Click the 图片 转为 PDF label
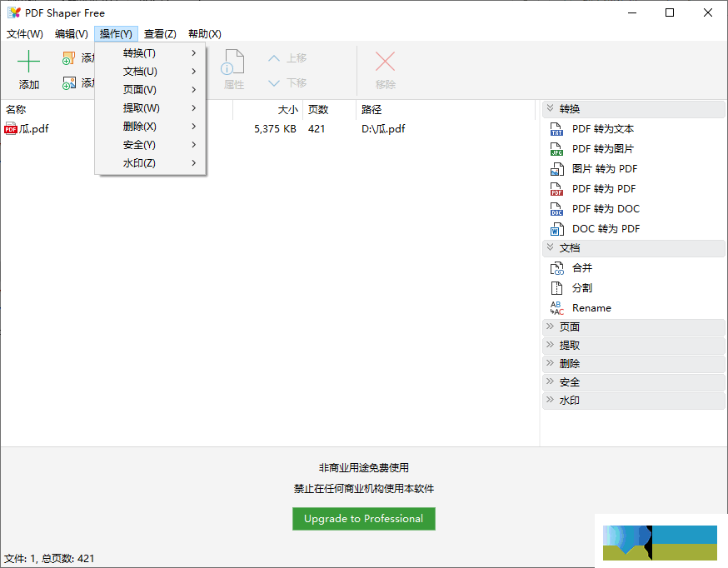The width and height of the screenshot is (728, 568). (x=605, y=169)
